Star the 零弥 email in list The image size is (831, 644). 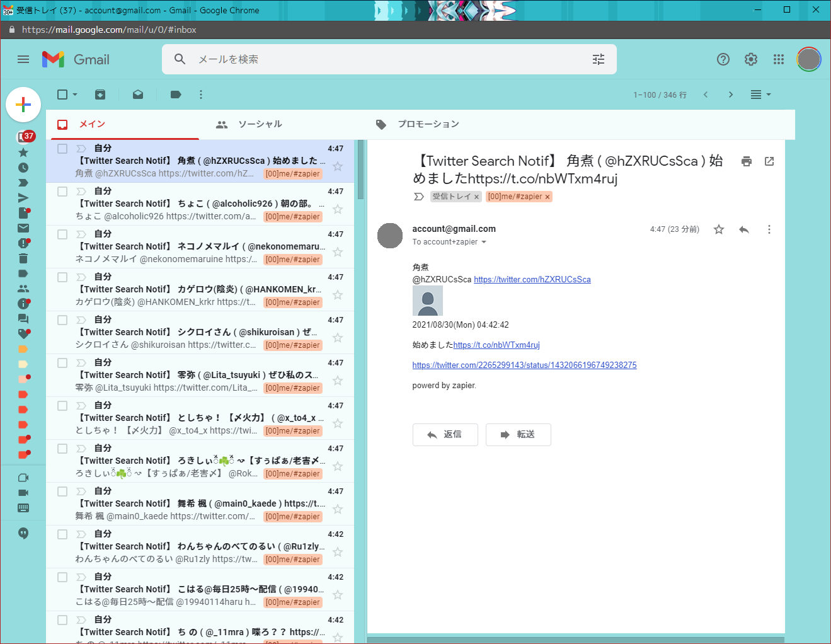(338, 381)
